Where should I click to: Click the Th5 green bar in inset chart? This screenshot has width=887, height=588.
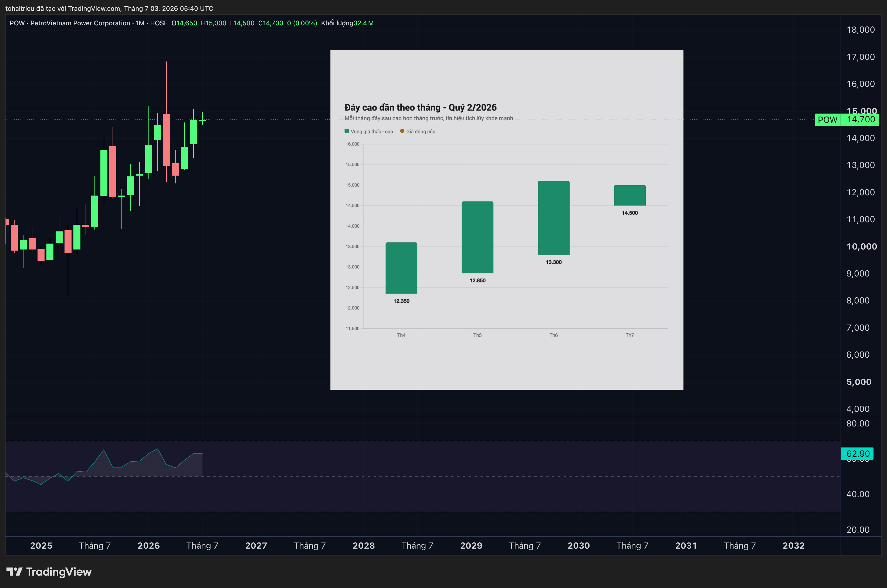pyautogui.click(x=477, y=237)
